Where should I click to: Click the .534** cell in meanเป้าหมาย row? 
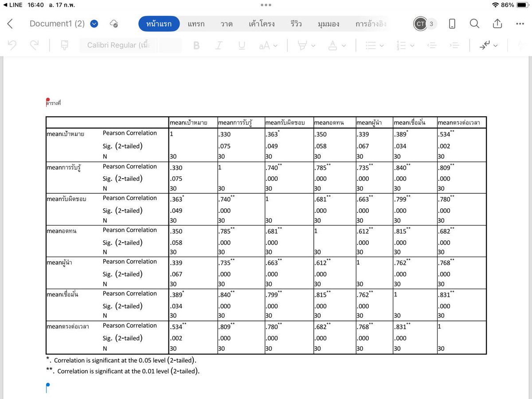click(446, 133)
